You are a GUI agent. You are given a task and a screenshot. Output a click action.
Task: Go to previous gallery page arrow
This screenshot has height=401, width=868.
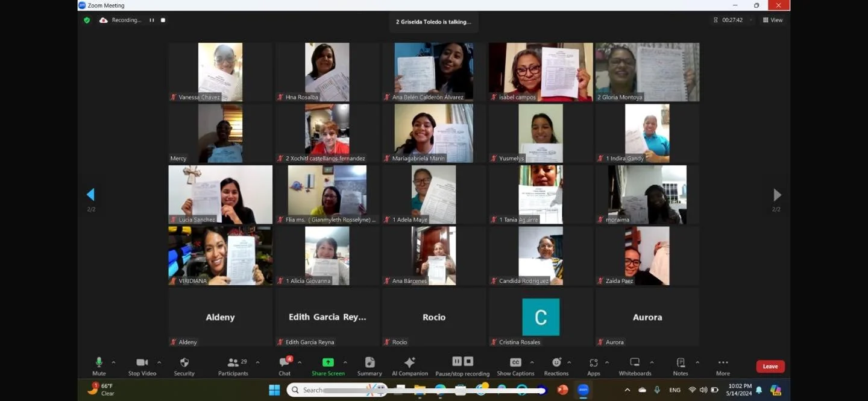coord(90,194)
